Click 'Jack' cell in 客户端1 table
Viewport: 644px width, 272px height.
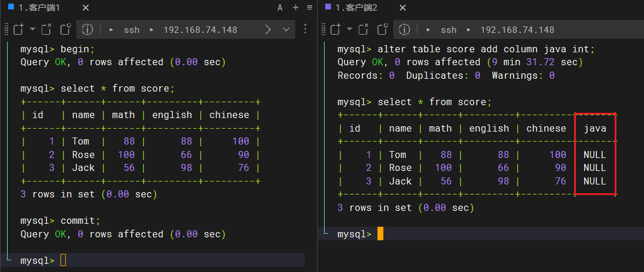coord(83,168)
